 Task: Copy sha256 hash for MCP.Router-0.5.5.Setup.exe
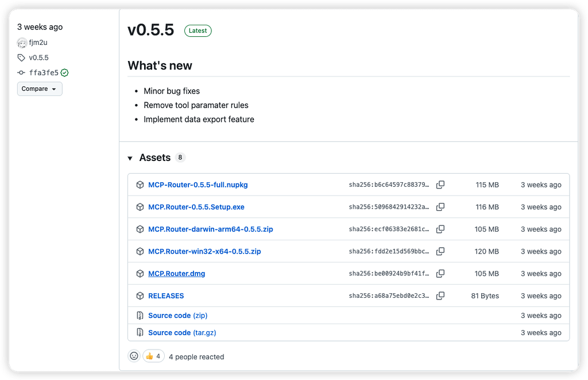[x=440, y=207]
